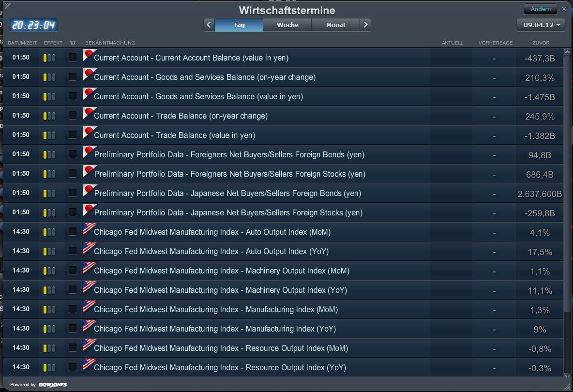This screenshot has height=392, width=573.
Task: Select the Tag tab
Action: coord(239,25)
